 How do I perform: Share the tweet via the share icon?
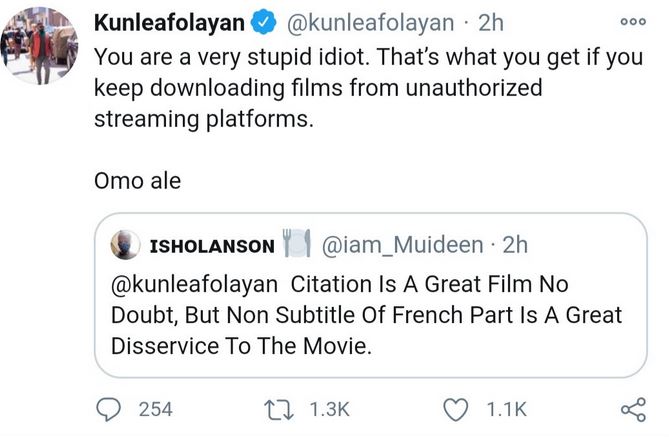tap(633, 409)
